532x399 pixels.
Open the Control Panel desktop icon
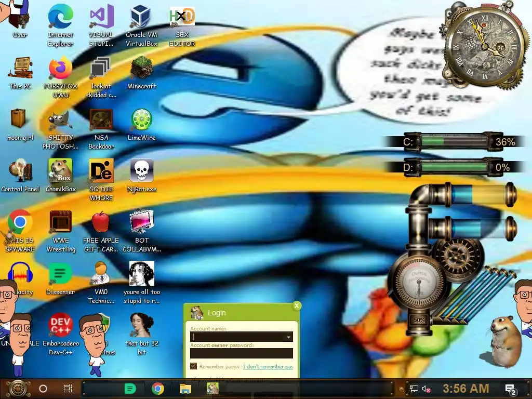(20, 175)
